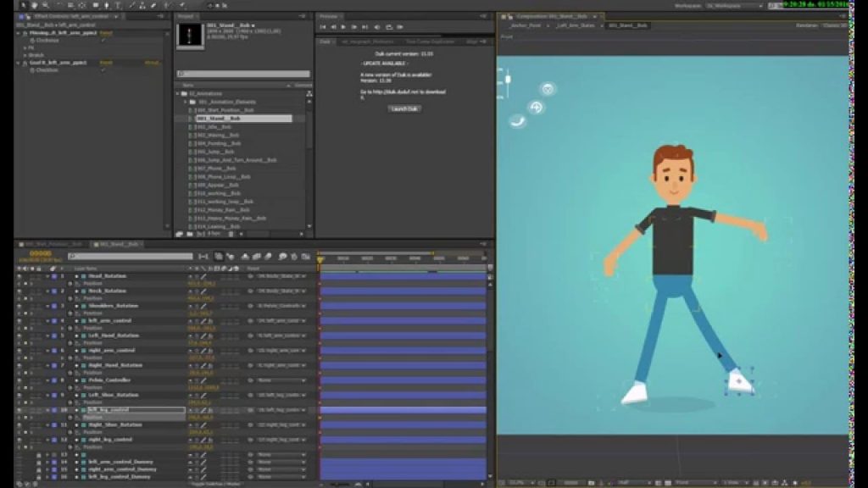868x488 pixels.
Task: Hide the Shoulders_Rotation layer
Action: pos(19,305)
